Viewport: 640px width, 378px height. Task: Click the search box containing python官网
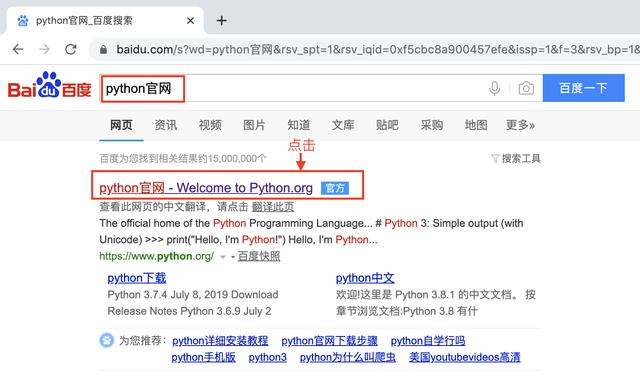pos(321,88)
